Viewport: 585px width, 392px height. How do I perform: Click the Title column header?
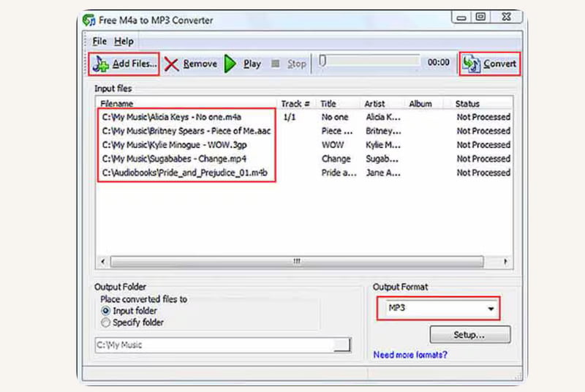point(337,104)
